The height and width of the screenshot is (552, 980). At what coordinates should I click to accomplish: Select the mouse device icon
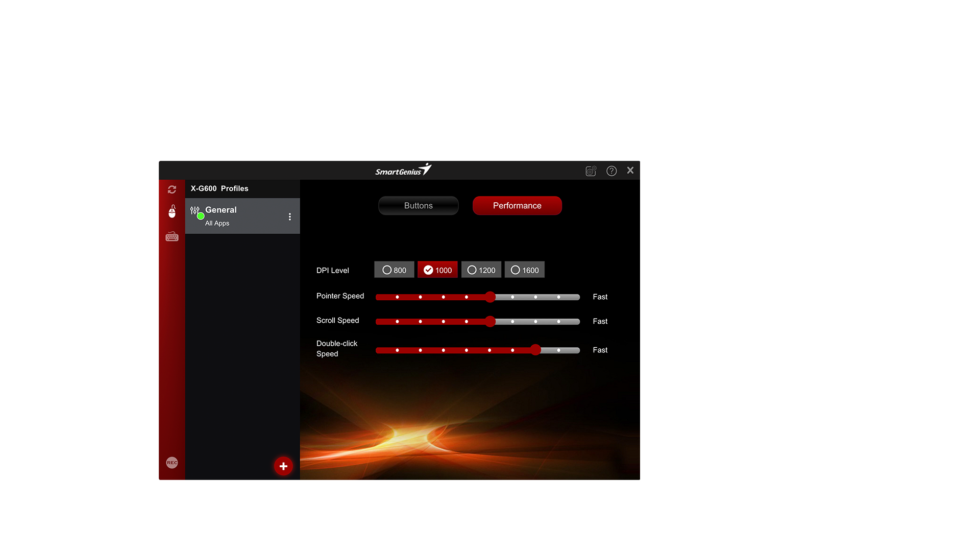[x=172, y=211]
